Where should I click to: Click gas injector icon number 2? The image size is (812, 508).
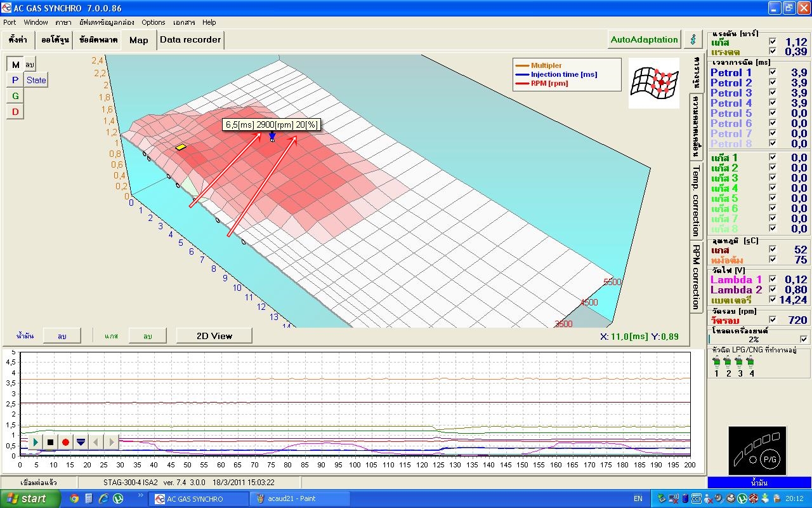[x=728, y=362]
